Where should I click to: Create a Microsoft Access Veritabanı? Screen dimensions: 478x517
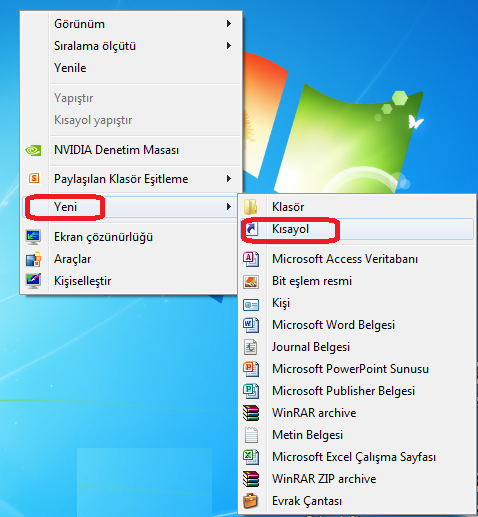click(x=357, y=259)
